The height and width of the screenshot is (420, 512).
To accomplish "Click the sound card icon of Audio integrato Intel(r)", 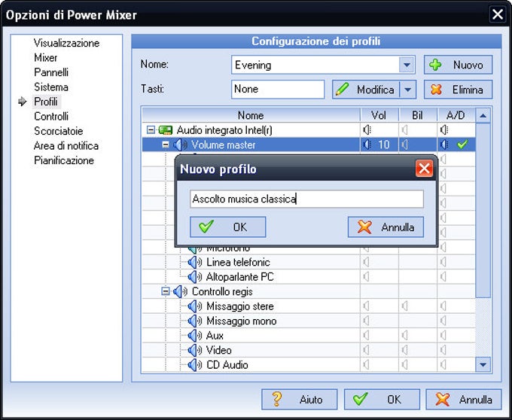I will 165,130.
